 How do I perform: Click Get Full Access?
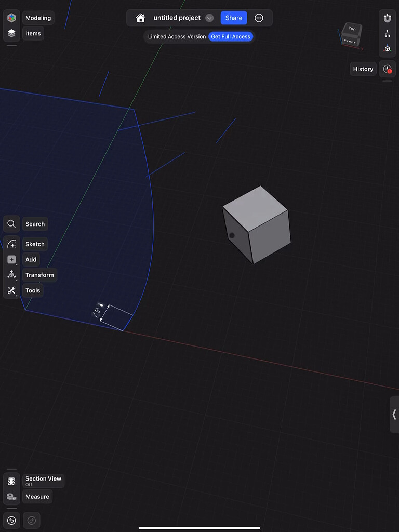pyautogui.click(x=231, y=37)
